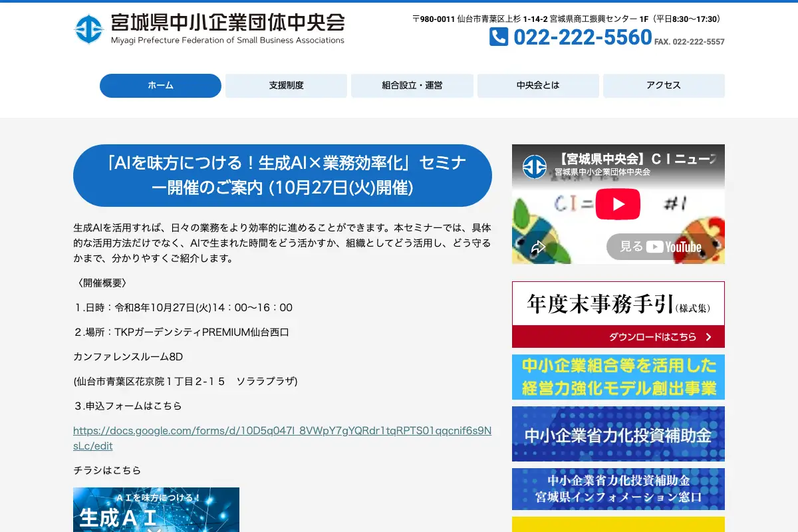The height and width of the screenshot is (532, 798).
Task: Open the 組合設立・運営 menu item
Action: click(412, 86)
